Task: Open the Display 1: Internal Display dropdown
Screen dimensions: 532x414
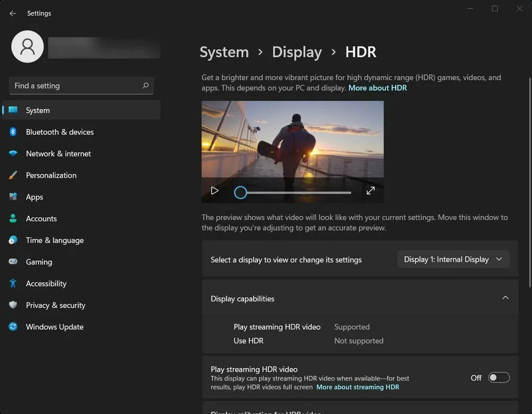Action: tap(453, 259)
